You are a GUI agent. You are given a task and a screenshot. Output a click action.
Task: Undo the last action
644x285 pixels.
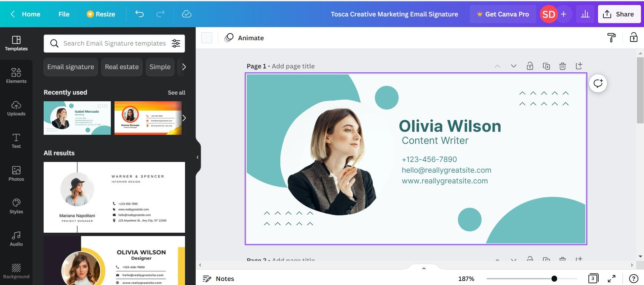[x=139, y=14]
